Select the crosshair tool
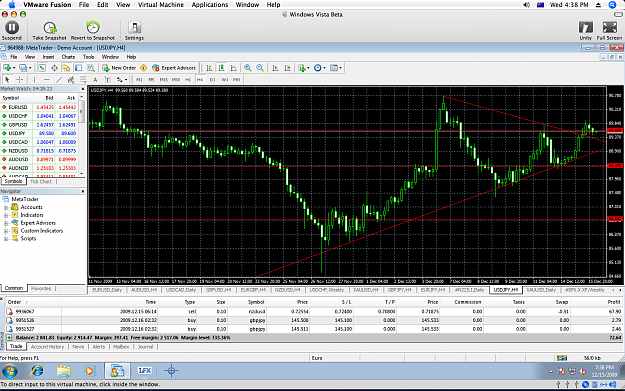This screenshot has height=391, width=625. pos(20,79)
